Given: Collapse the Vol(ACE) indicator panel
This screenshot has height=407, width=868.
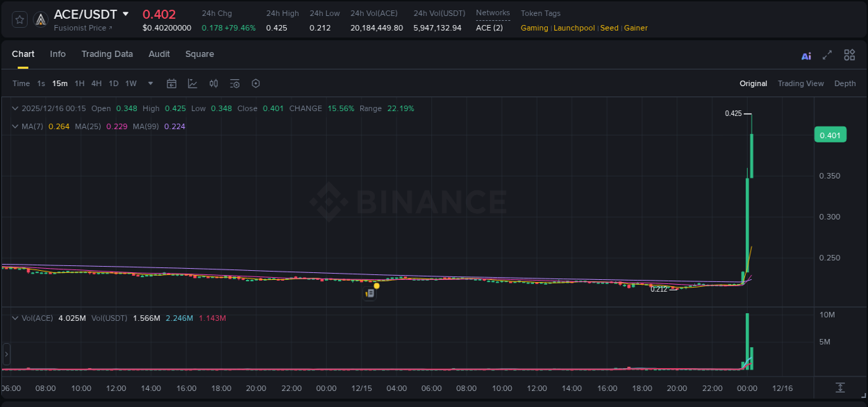Looking at the screenshot, I should pos(15,317).
